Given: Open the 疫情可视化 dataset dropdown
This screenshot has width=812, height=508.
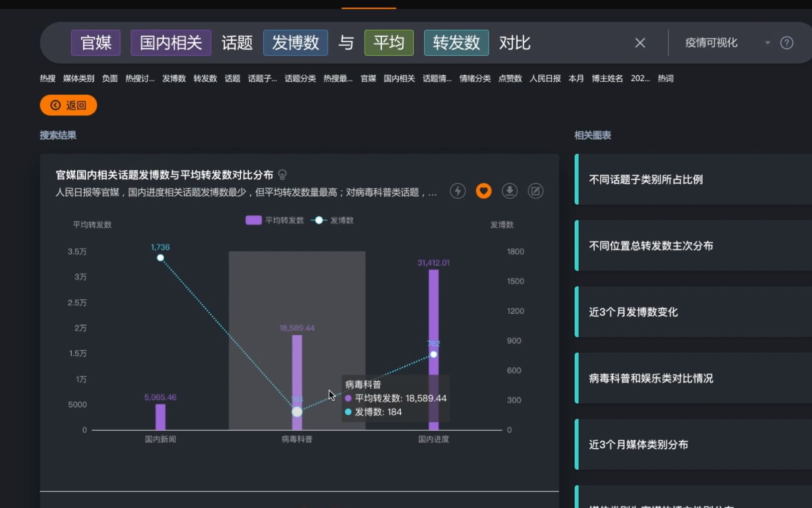Looking at the screenshot, I should pos(727,43).
